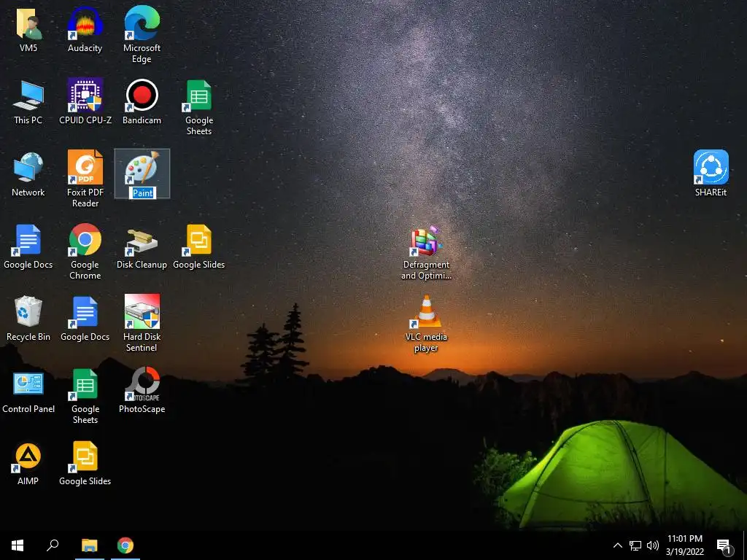The height and width of the screenshot is (560, 747).
Task: Open the clock showing 11:01 PM
Action: pos(684,545)
